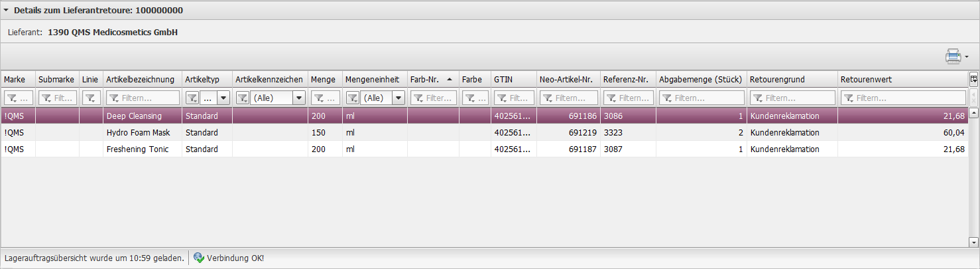Viewport: 980px width, 269px height.
Task: Open the print options dropdown arrow
Action: [x=967, y=57]
